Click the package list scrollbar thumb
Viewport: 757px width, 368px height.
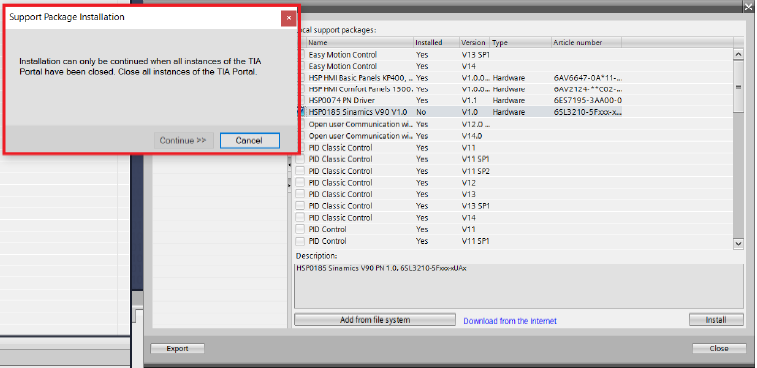coord(738,86)
